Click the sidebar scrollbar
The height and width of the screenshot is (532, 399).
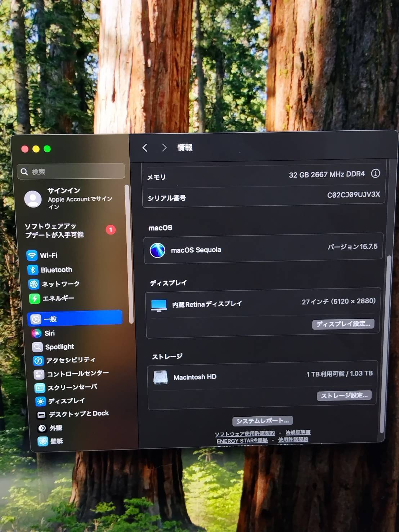(x=129, y=254)
